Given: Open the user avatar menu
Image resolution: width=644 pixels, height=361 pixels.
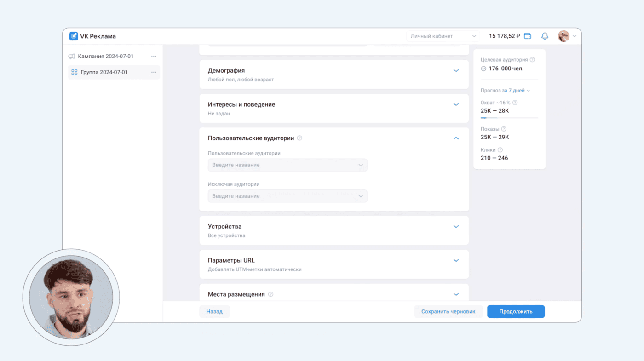Looking at the screenshot, I should click(563, 36).
